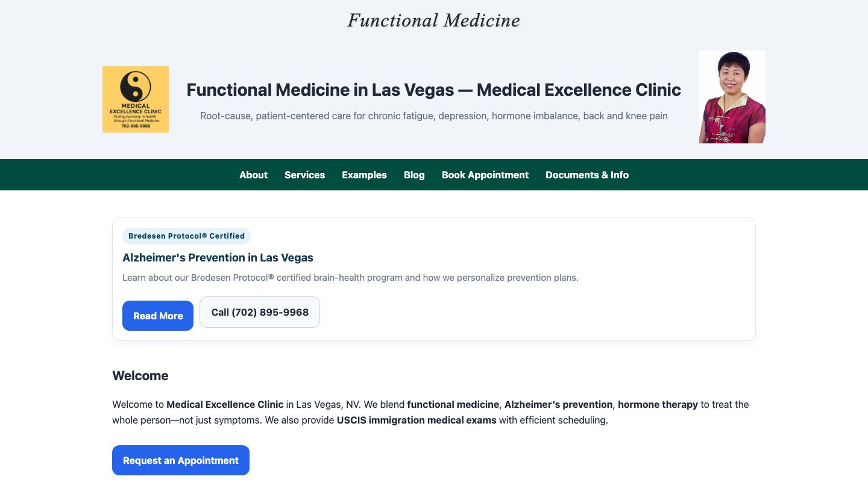The width and height of the screenshot is (868, 488).
Task: Open the About page
Action: (253, 175)
